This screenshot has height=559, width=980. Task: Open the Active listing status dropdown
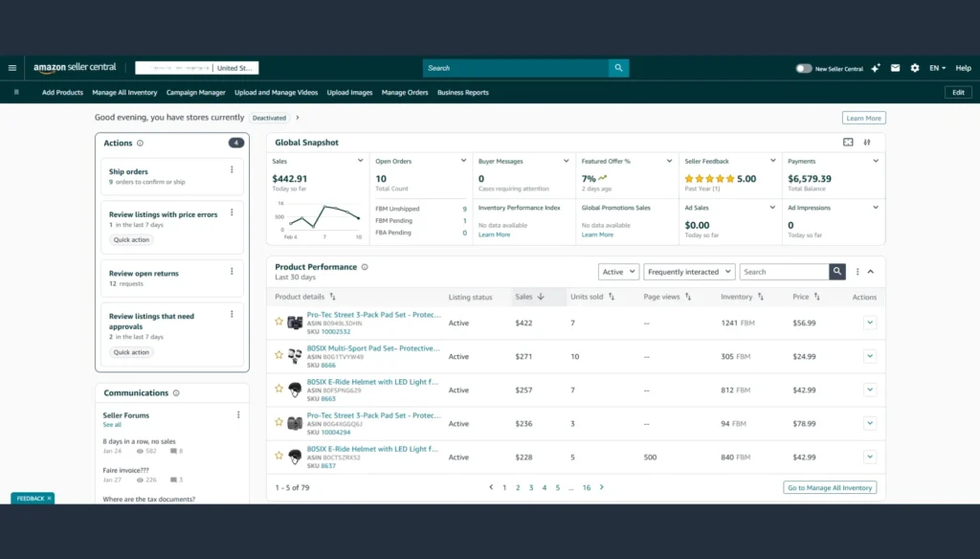point(618,272)
